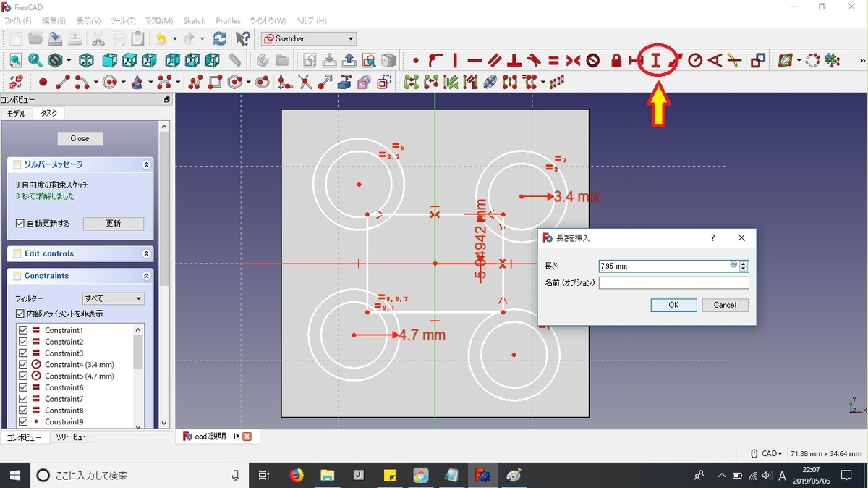Close the cad説明 document tab
868x488 pixels.
coord(247,437)
